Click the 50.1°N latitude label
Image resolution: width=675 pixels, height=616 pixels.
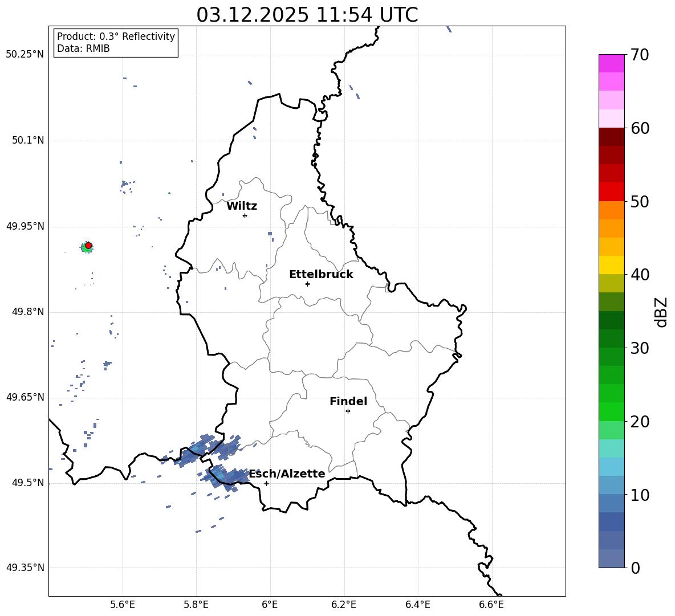[28, 141]
